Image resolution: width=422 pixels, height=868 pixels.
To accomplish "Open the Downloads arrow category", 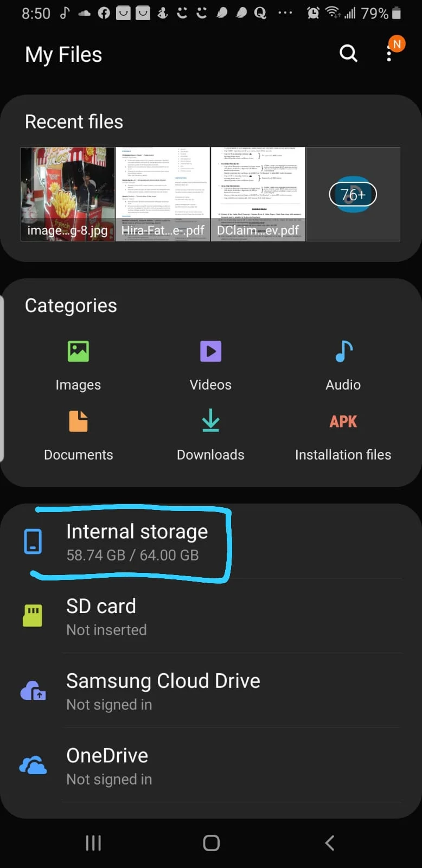I will pyautogui.click(x=210, y=421).
